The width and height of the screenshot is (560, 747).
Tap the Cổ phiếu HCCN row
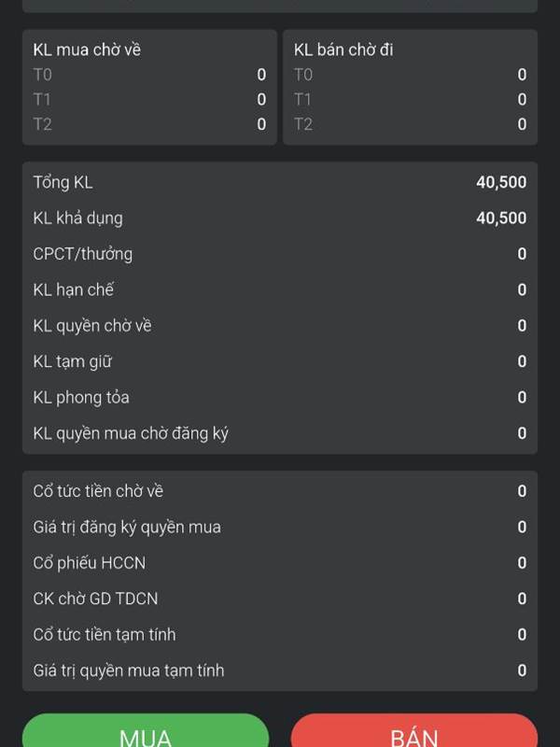point(280,563)
